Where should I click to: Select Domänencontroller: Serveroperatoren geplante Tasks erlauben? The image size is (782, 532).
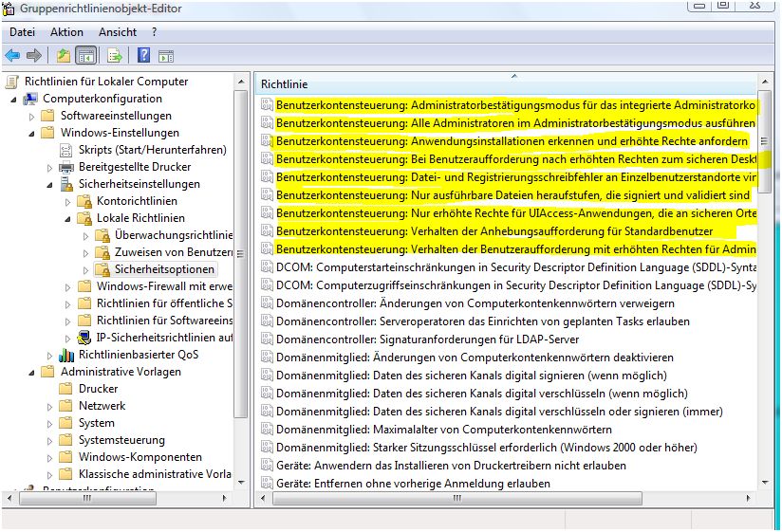pyautogui.click(x=483, y=321)
